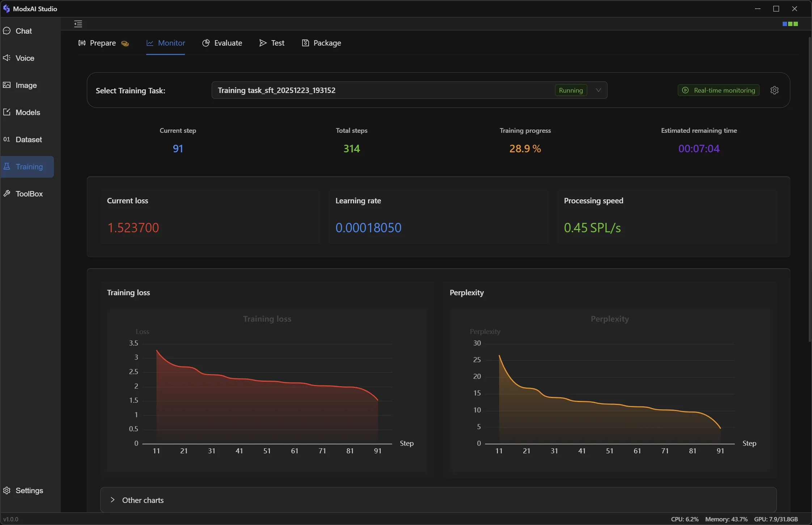
Task: Open the Chat section in the sidebar
Action: pyautogui.click(x=24, y=31)
